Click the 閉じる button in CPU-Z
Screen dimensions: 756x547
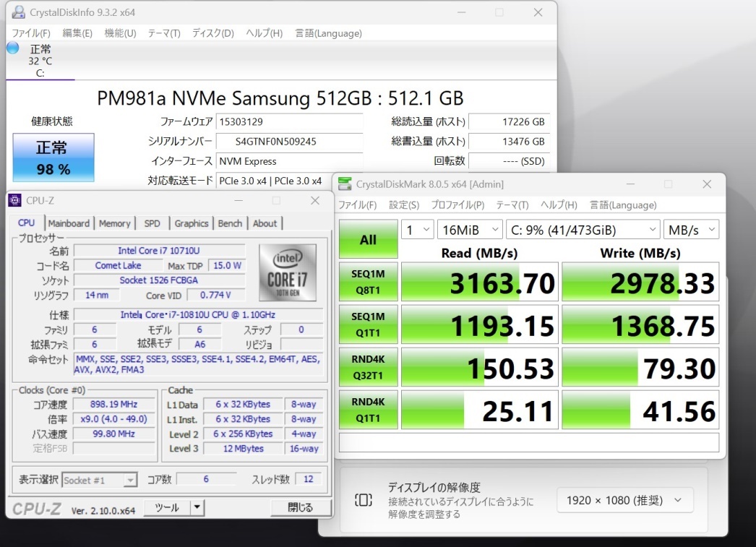pos(301,507)
